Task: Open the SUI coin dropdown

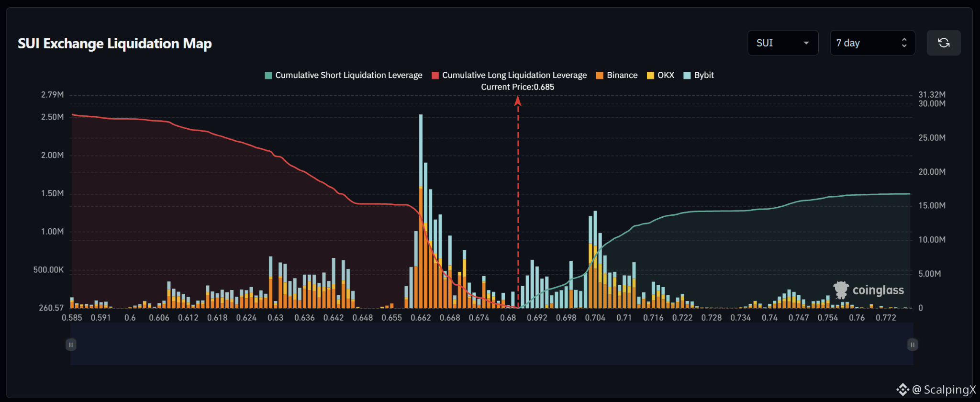Action: pyautogui.click(x=783, y=43)
